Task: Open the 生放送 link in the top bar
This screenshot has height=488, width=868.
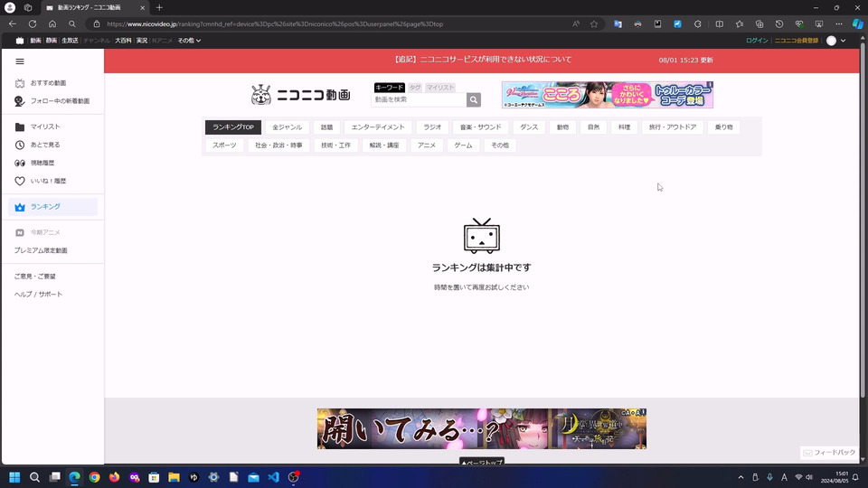Action: coord(70,41)
